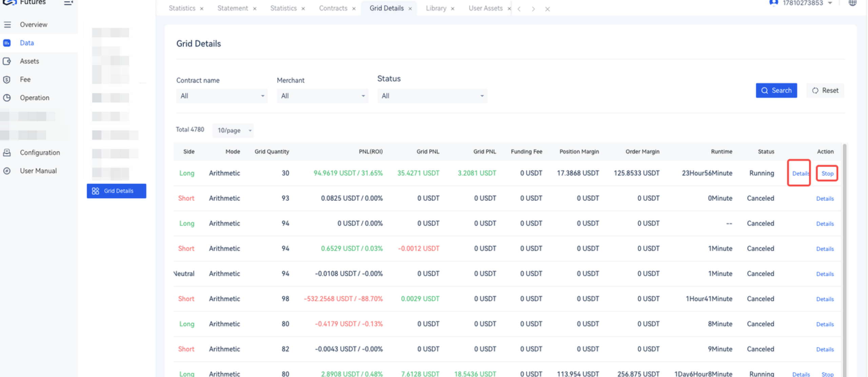Viewport: 868px width, 377px height.
Task: Select the Grid Details tab
Action: click(x=387, y=8)
